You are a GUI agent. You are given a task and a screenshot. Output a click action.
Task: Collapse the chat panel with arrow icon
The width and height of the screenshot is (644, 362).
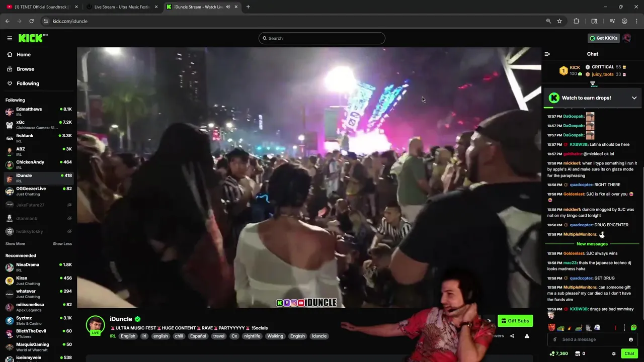[x=547, y=54]
